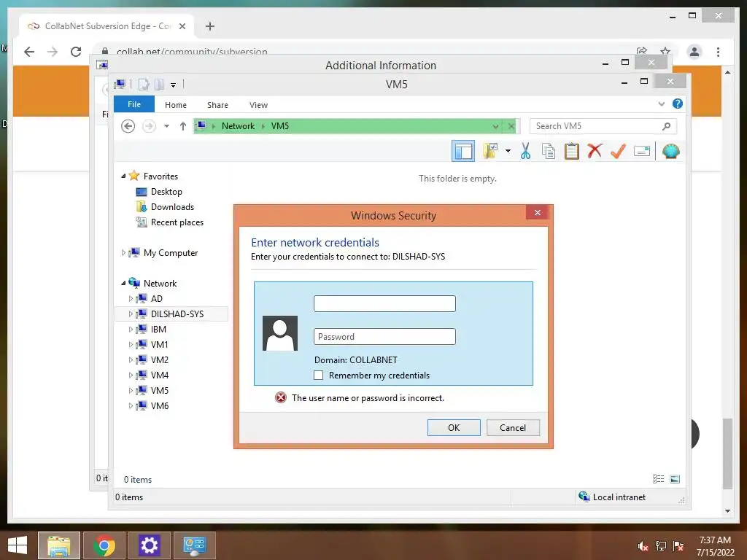Click the folder options icon in toolbar
The width and height of the screenshot is (747, 560).
[490, 151]
